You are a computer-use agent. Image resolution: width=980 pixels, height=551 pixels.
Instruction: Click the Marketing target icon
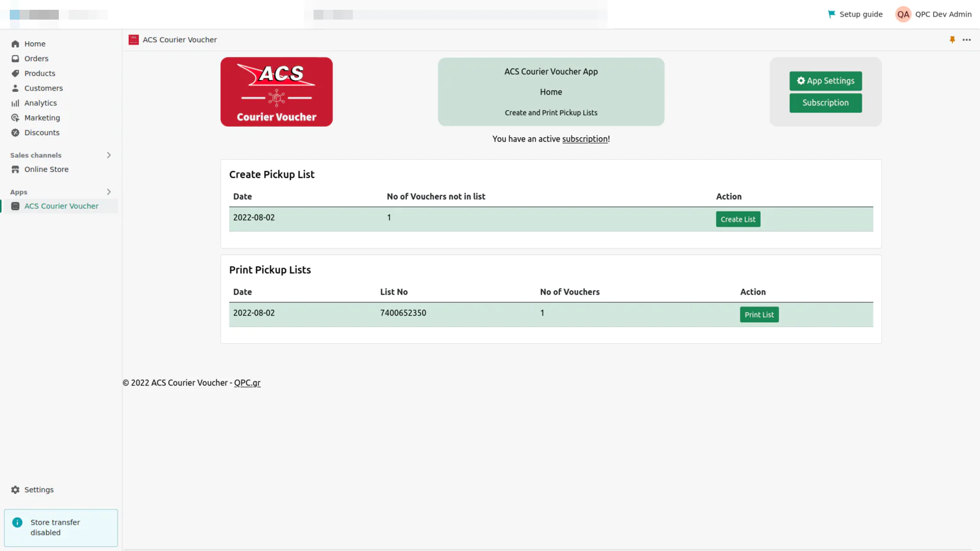click(15, 118)
